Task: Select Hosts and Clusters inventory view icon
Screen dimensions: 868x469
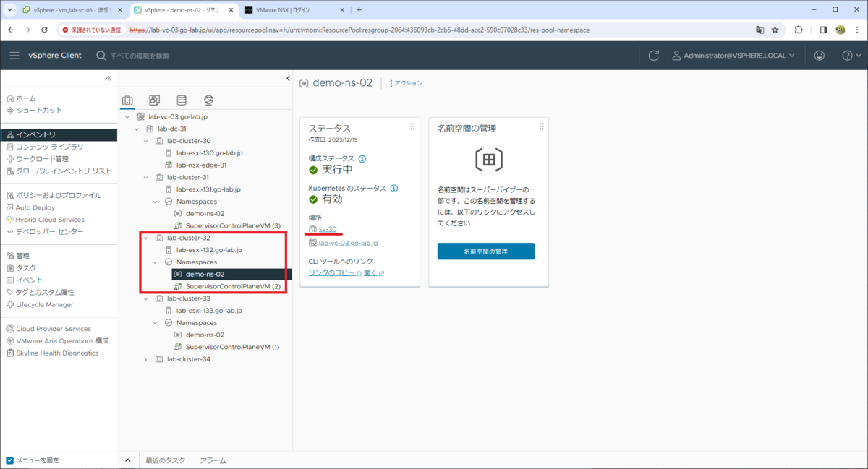Action: click(127, 100)
